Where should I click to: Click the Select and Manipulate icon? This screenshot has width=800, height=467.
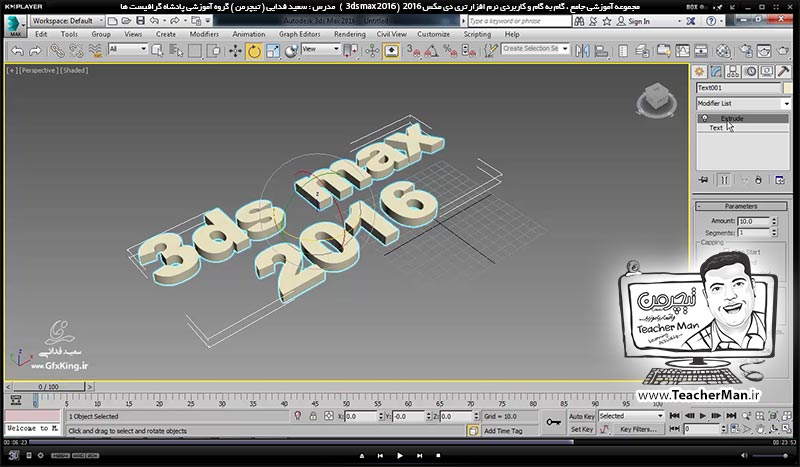tap(372, 51)
